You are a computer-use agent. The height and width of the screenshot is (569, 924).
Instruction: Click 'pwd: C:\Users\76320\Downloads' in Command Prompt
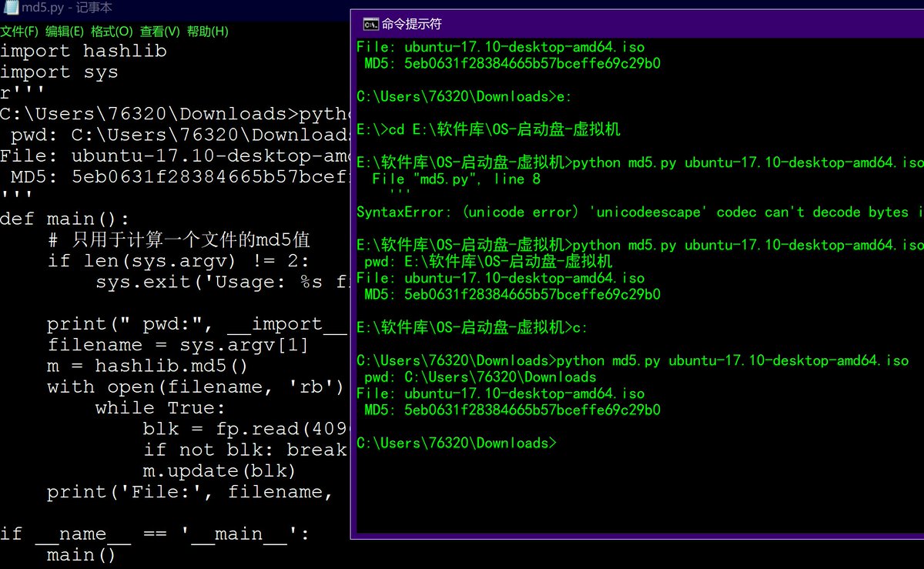(480, 377)
